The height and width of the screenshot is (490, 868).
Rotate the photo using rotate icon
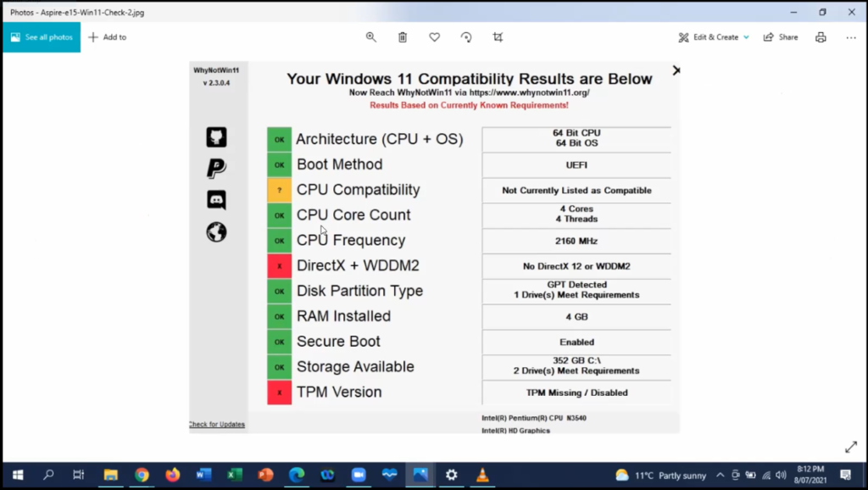(x=466, y=37)
